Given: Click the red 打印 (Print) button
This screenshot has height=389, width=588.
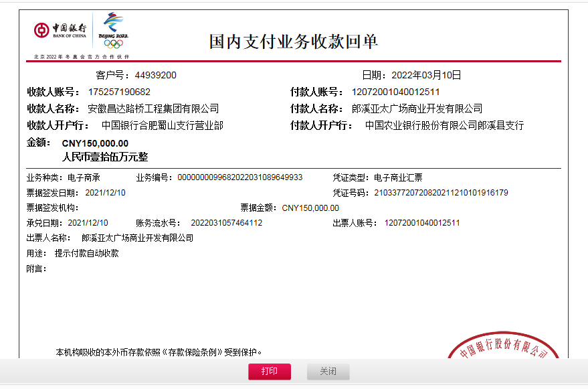Looking at the screenshot, I should 270,372.
